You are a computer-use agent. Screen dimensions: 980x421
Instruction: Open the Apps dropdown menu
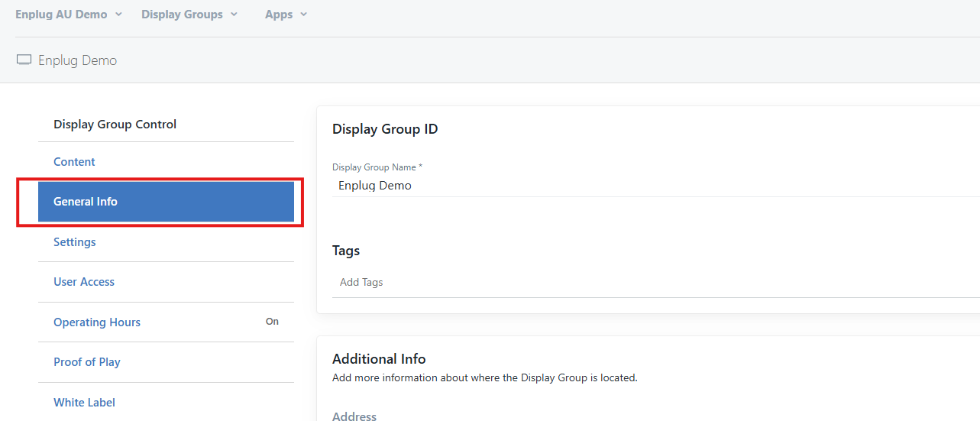[x=279, y=15]
